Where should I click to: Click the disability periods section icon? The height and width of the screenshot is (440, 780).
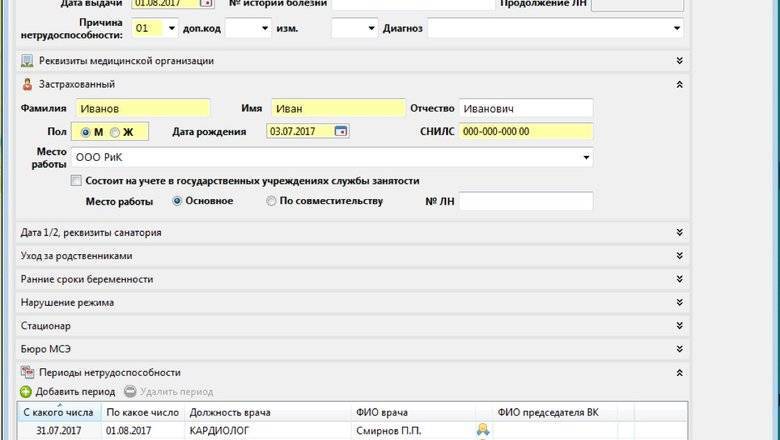point(27,372)
